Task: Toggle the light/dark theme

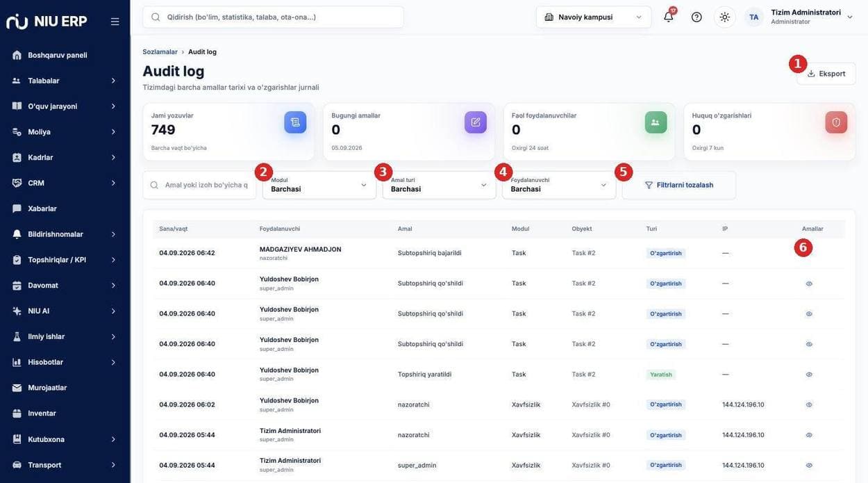Action: tap(725, 17)
